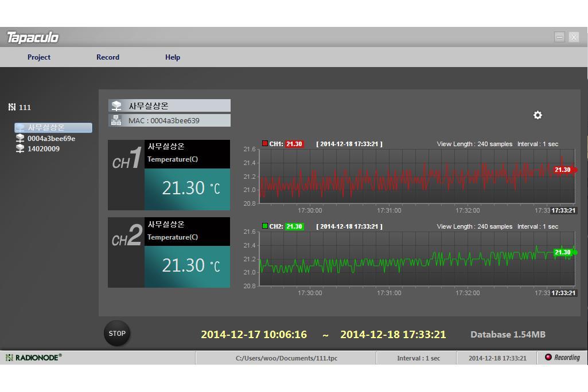Click the CH1 사무실상온 Temperature(C) label

pyautogui.click(x=187, y=154)
